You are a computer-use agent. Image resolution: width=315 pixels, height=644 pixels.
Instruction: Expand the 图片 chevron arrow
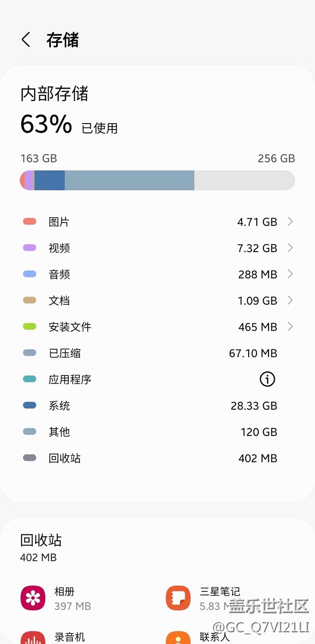coord(290,222)
